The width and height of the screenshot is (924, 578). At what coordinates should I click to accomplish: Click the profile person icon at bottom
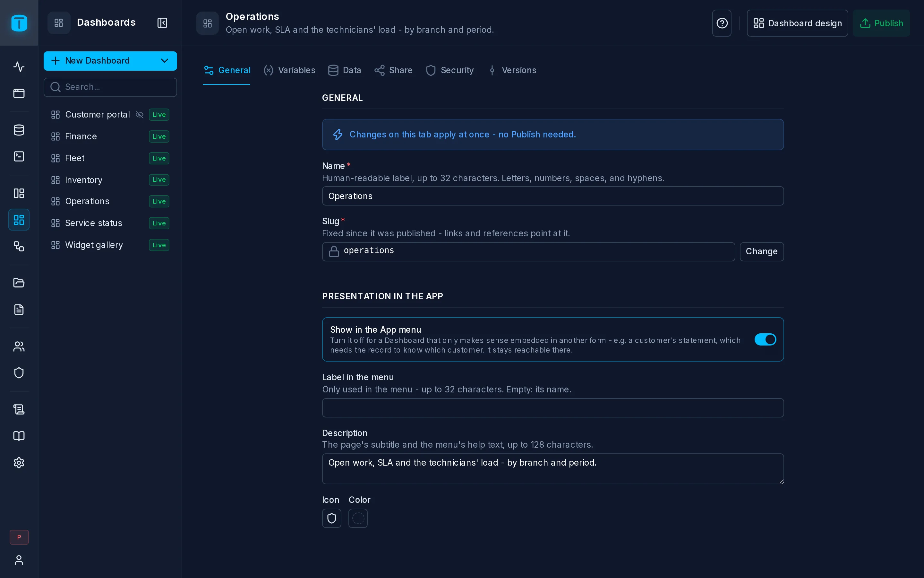pos(19,560)
